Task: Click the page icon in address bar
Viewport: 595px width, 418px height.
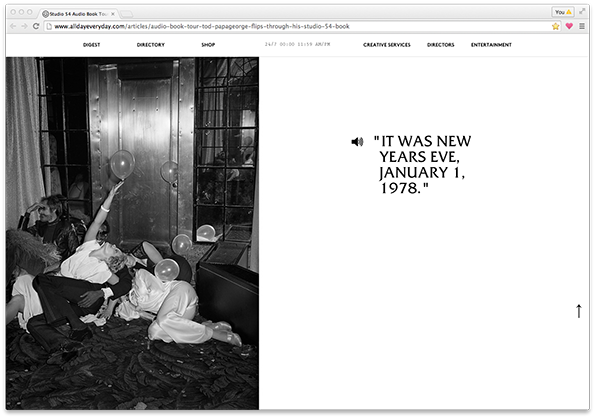Action: click(49, 26)
